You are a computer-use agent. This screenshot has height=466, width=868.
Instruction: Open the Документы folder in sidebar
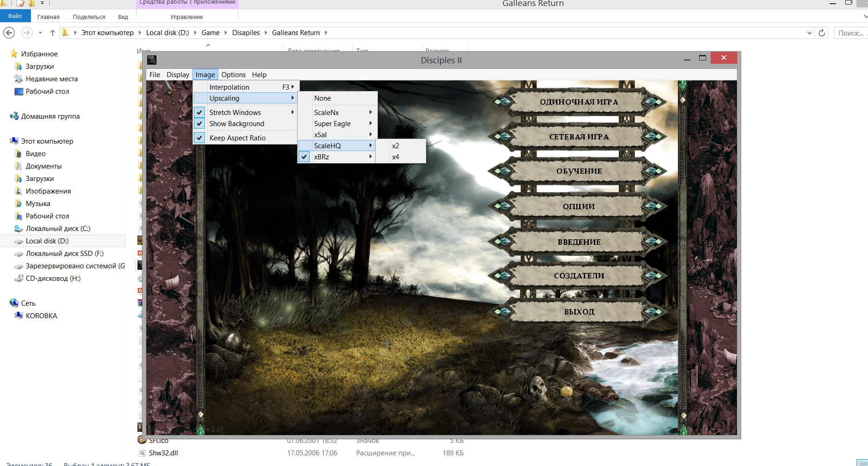point(43,166)
